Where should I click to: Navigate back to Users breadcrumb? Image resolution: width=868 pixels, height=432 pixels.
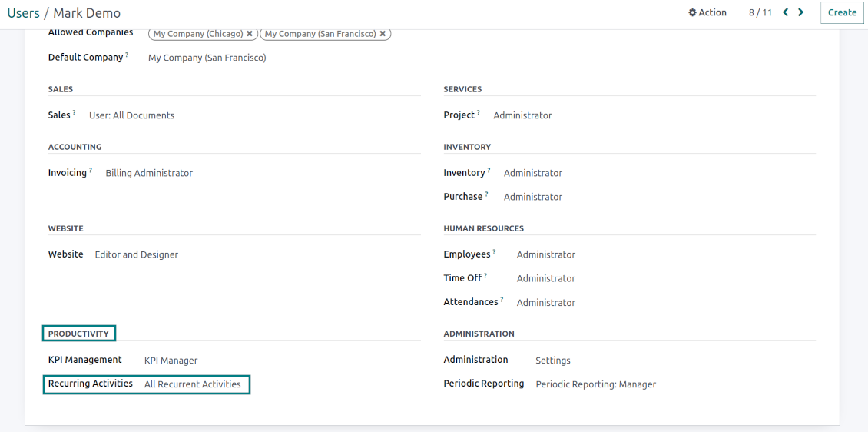click(x=23, y=13)
